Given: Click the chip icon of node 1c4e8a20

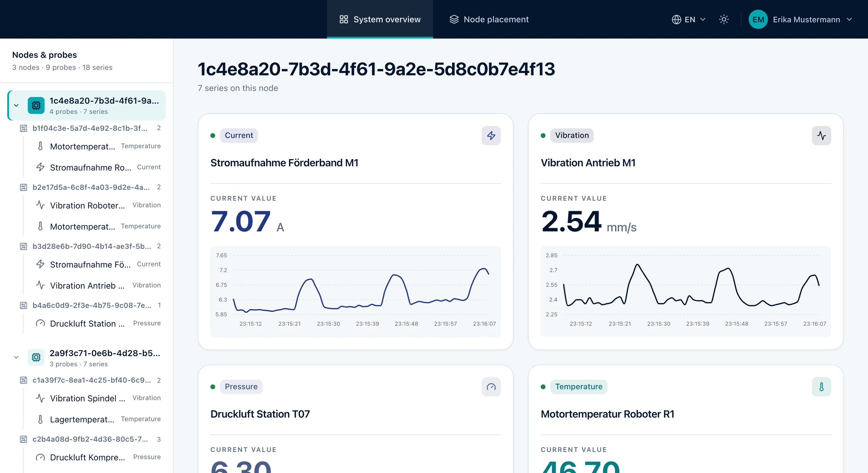Looking at the screenshot, I should pyautogui.click(x=36, y=106).
